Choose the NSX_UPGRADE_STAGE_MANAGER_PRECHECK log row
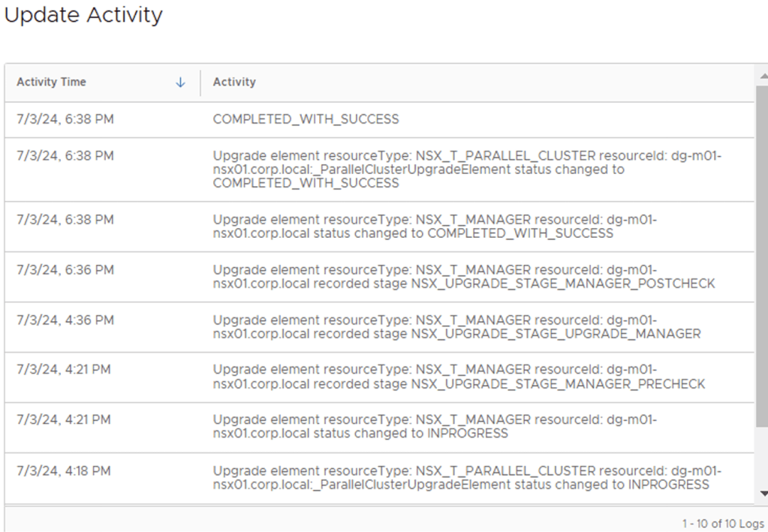The image size is (768, 532). click(459, 377)
